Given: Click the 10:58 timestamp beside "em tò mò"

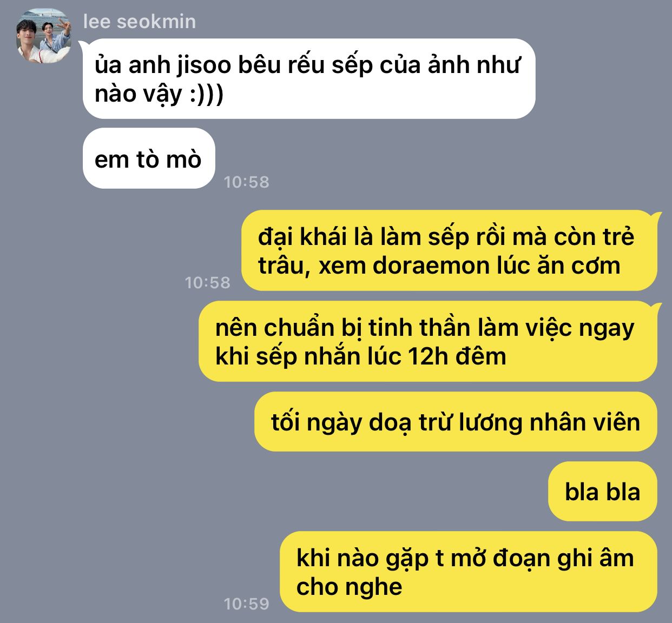Looking at the screenshot, I should pos(246,182).
